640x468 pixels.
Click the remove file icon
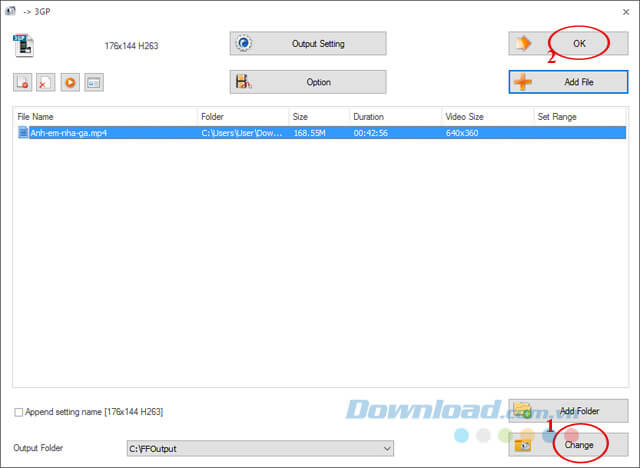22,82
